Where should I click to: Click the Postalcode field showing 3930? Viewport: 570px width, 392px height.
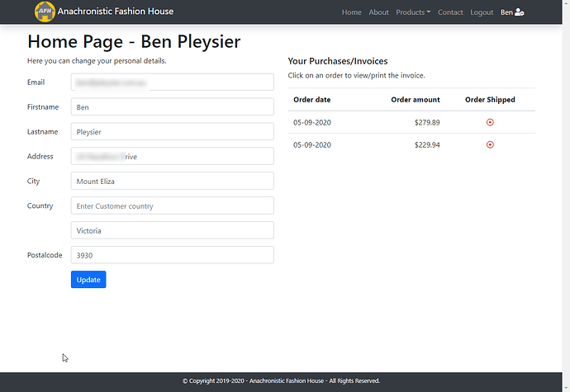coord(173,255)
